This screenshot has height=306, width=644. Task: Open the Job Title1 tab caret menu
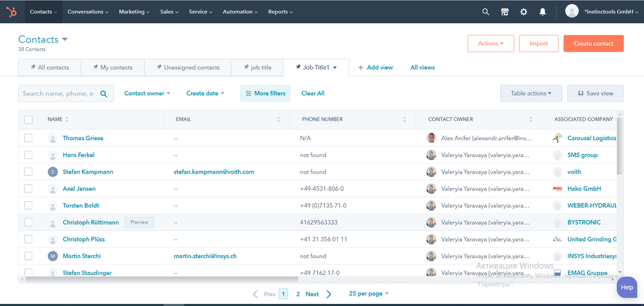[335, 67]
